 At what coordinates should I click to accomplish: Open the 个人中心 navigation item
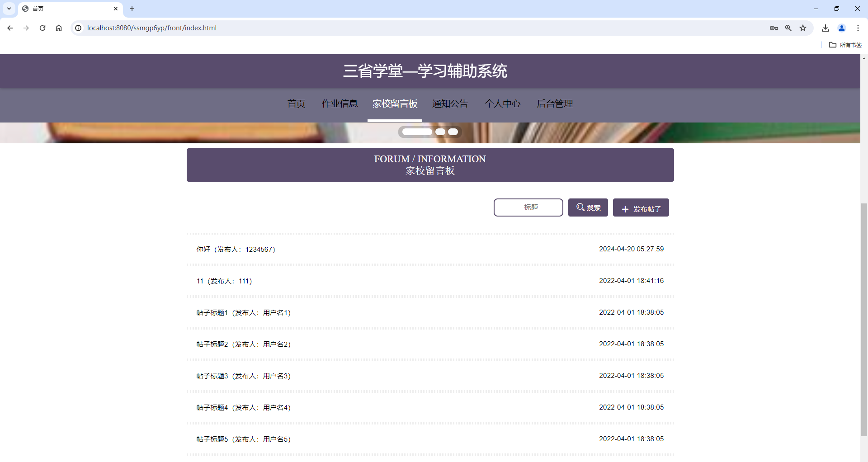point(503,104)
